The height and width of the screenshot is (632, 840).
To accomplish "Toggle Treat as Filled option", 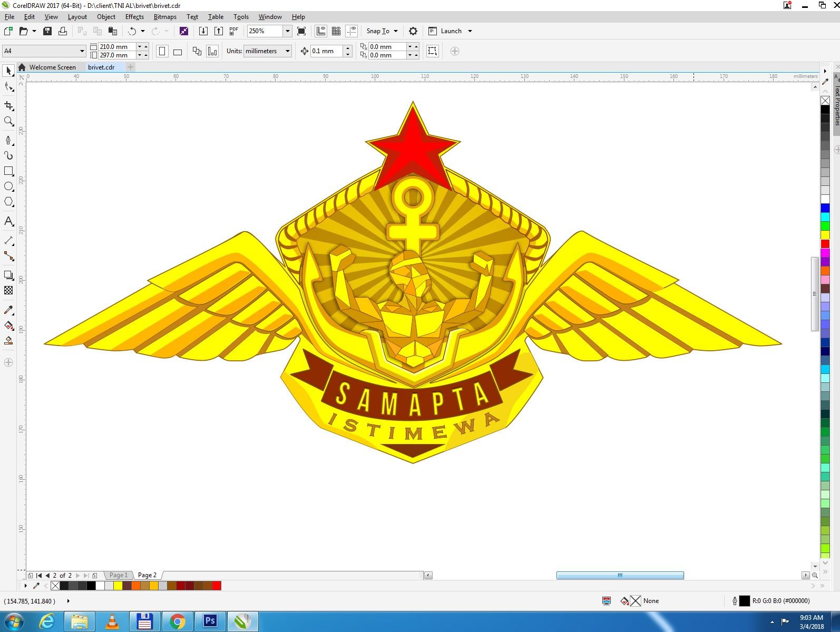I will coord(432,51).
